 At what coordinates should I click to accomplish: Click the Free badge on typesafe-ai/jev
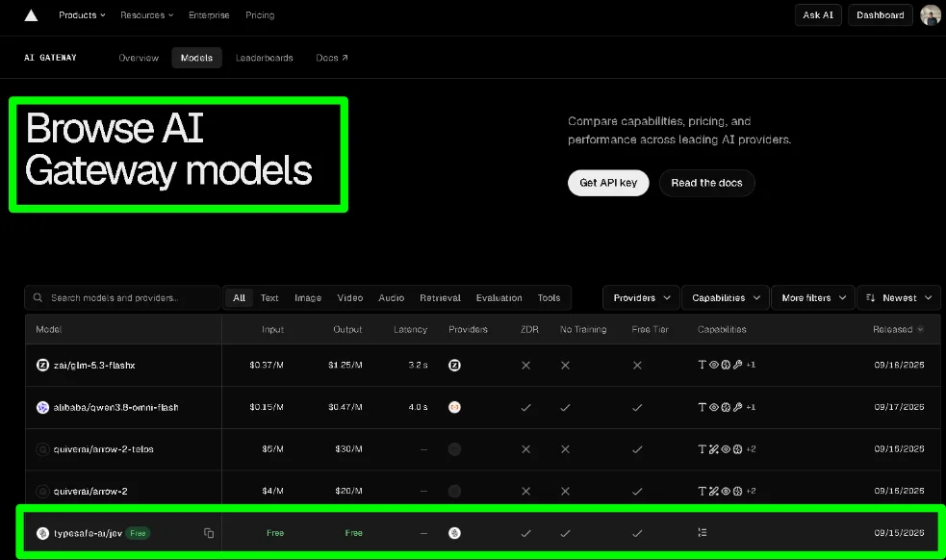point(139,533)
